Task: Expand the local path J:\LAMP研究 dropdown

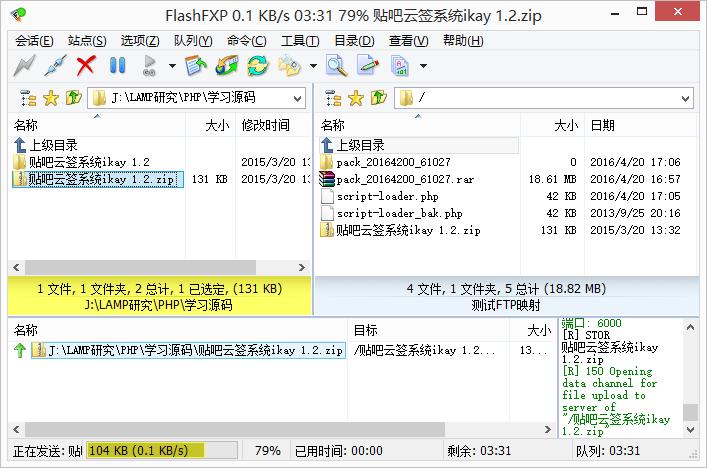Action: point(297,98)
